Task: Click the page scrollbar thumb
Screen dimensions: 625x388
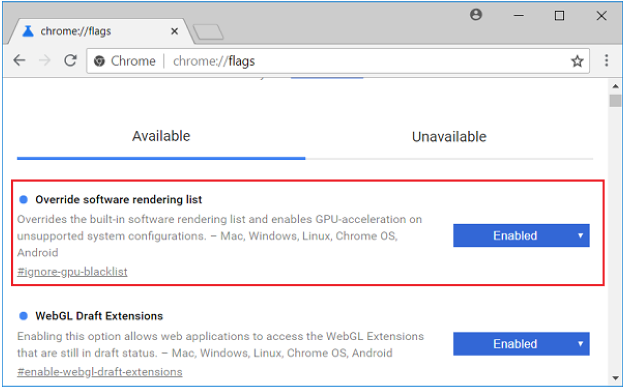Action: [x=615, y=100]
